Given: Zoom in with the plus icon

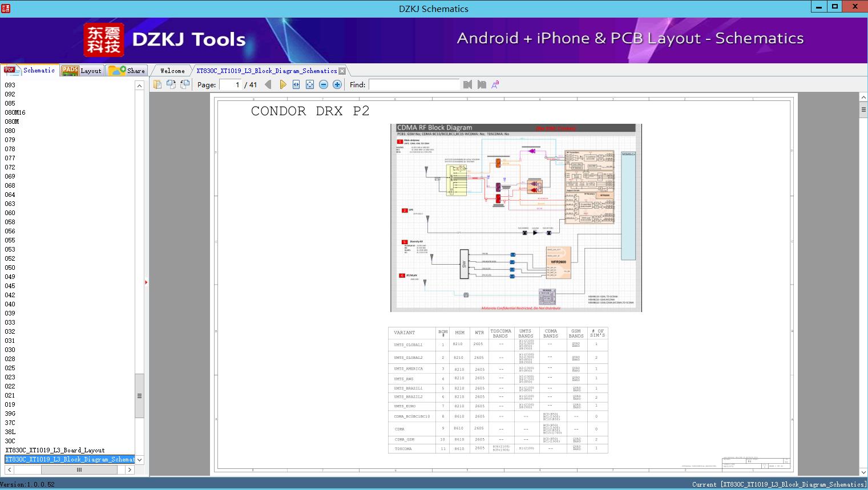Looking at the screenshot, I should click(337, 84).
